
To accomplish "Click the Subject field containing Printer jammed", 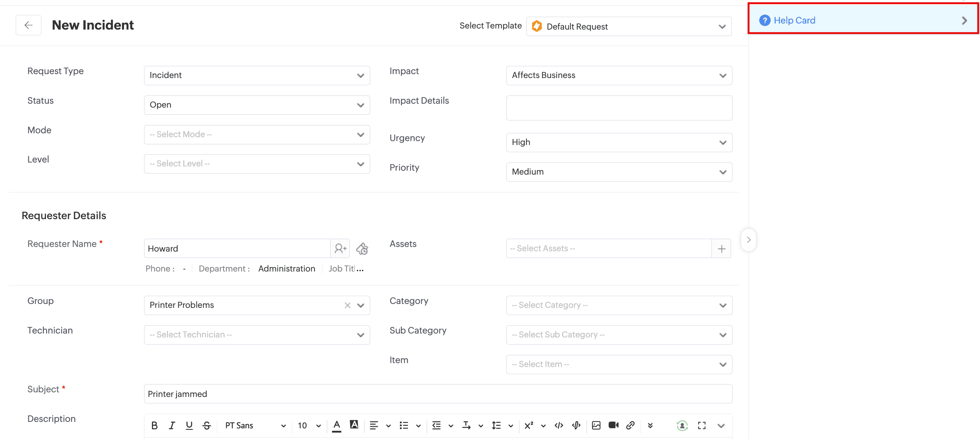I will (x=438, y=394).
